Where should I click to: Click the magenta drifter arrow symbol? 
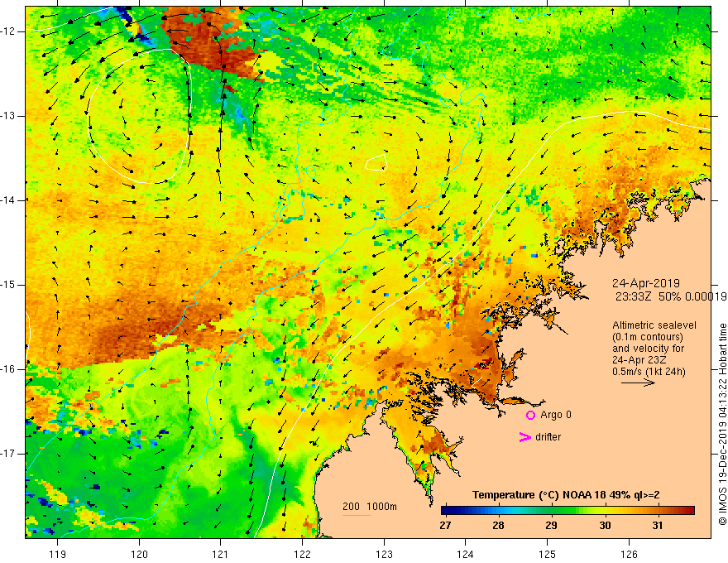click(x=524, y=437)
